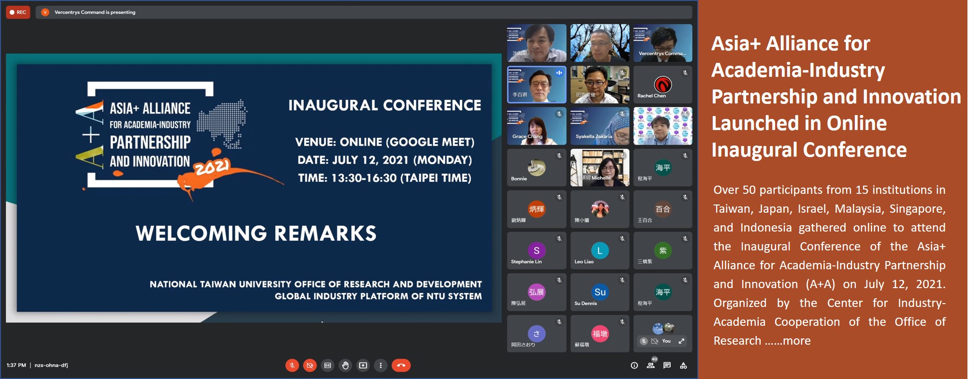Click Su Dennis's muted mic icon
This screenshot has height=379, width=980.
tap(622, 280)
